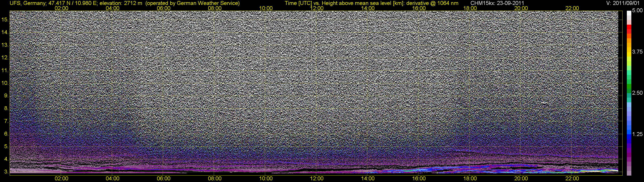Click the 06:00 label on lower time axis
The width and height of the screenshot is (644, 182).
coord(164,179)
